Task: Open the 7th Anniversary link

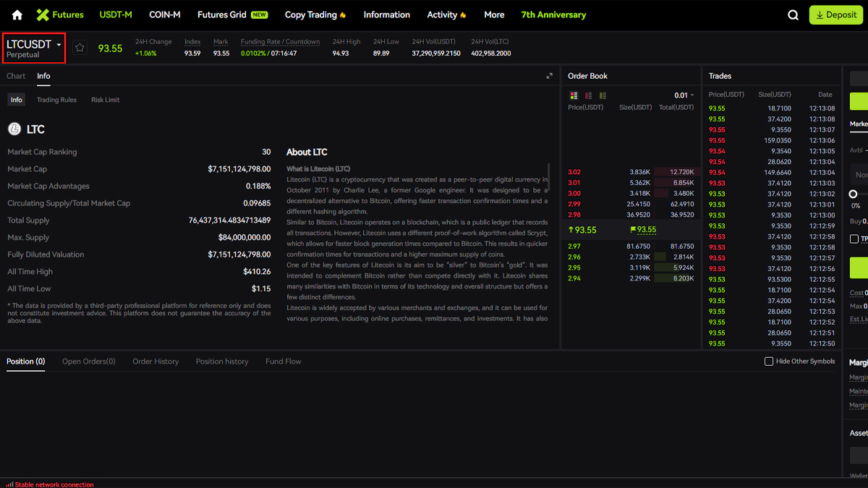Action: 553,14
